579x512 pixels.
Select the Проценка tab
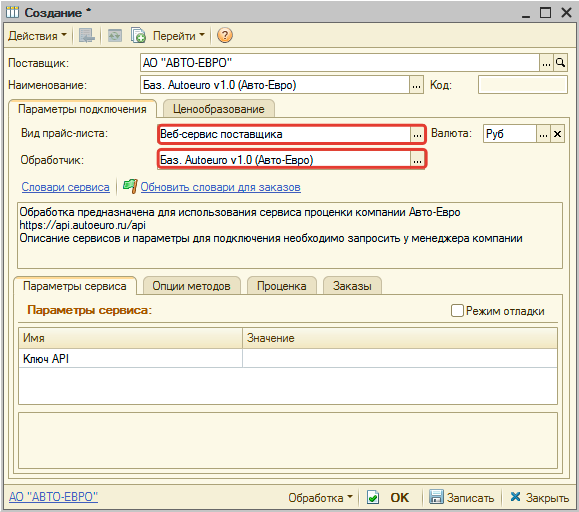pyautogui.click(x=282, y=286)
